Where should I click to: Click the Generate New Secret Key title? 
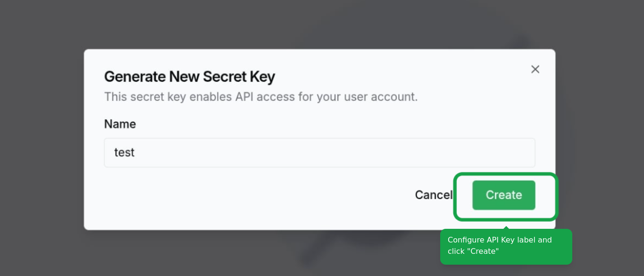point(189,76)
